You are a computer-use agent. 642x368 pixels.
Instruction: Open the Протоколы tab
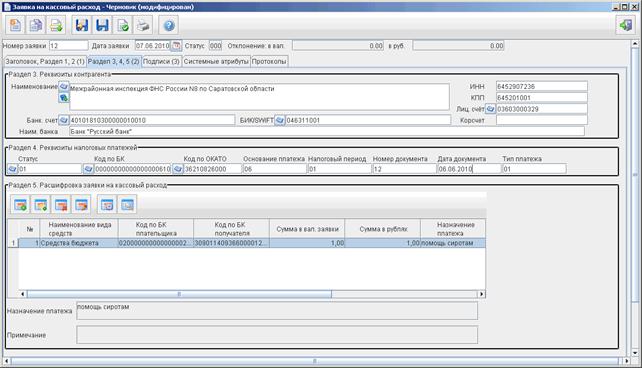point(269,61)
